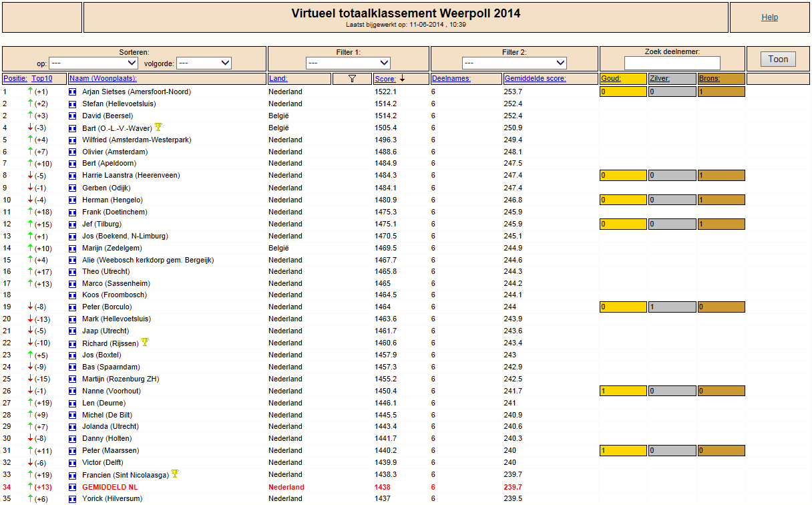Screen dimensions: 812x505
Task: Click blue info icon beside GEMIDDELD NL
Action: tap(73, 488)
